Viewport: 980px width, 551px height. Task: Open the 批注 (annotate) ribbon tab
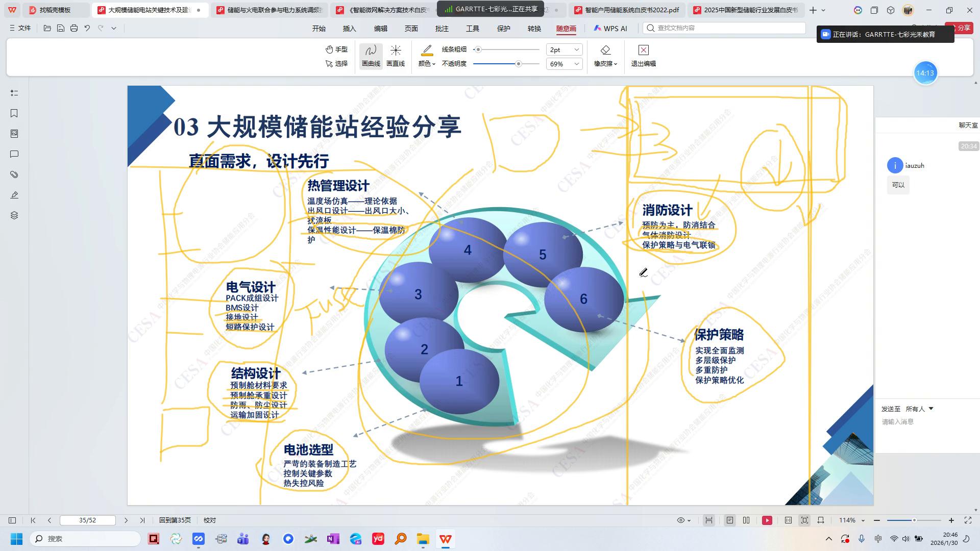coord(442,29)
